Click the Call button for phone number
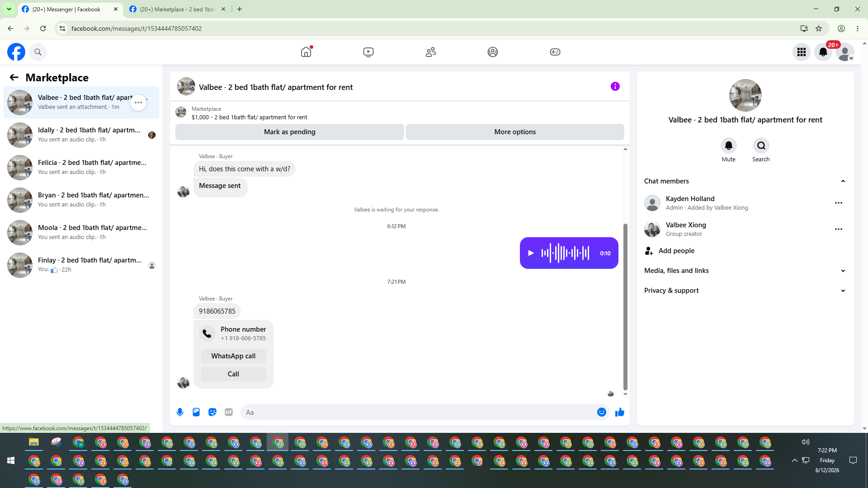This screenshot has width=868, height=488. click(233, 374)
